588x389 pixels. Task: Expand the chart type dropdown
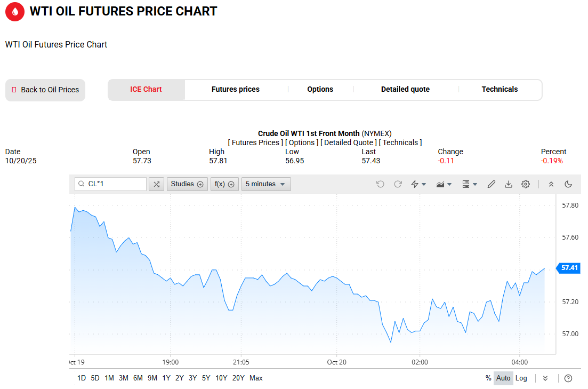click(x=444, y=184)
